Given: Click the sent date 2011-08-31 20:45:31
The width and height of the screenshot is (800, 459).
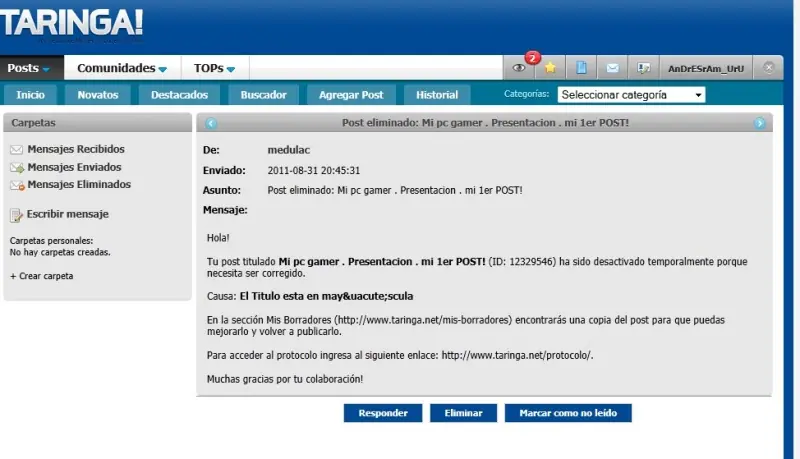Looking at the screenshot, I should (314, 170).
